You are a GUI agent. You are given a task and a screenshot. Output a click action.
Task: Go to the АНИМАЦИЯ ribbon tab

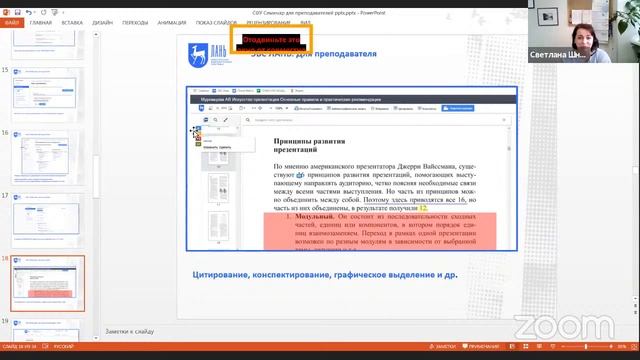172,23
